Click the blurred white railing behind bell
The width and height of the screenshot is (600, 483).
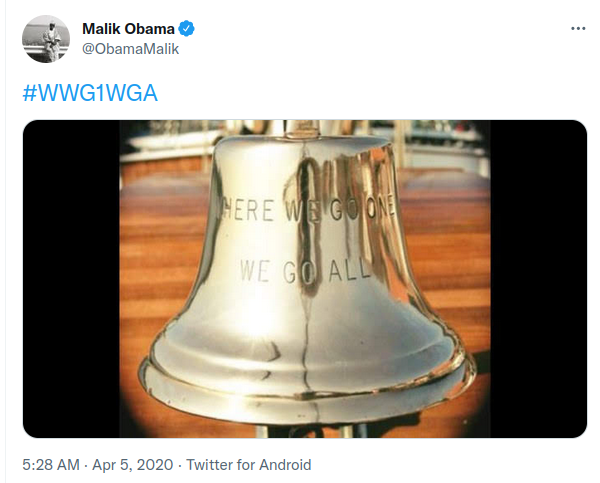168,147
